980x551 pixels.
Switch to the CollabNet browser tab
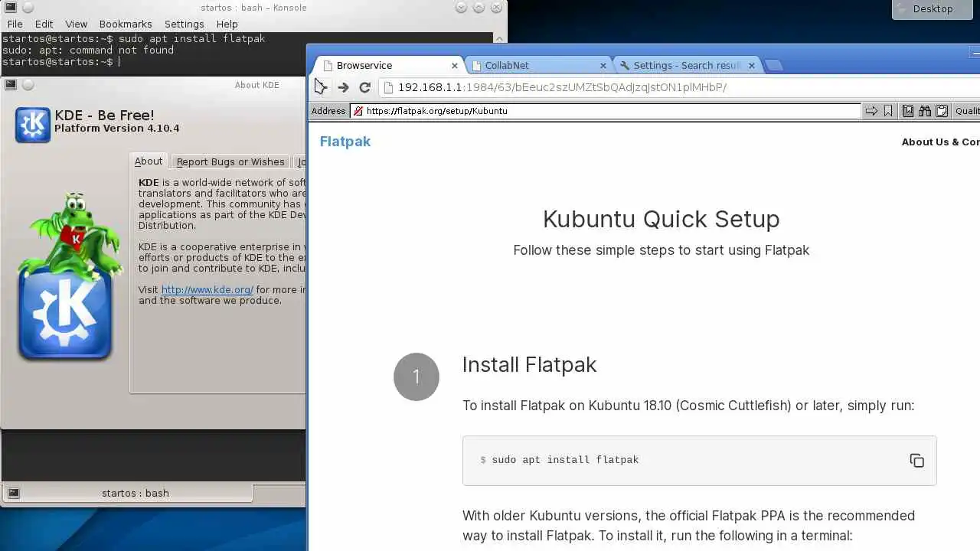(538, 65)
